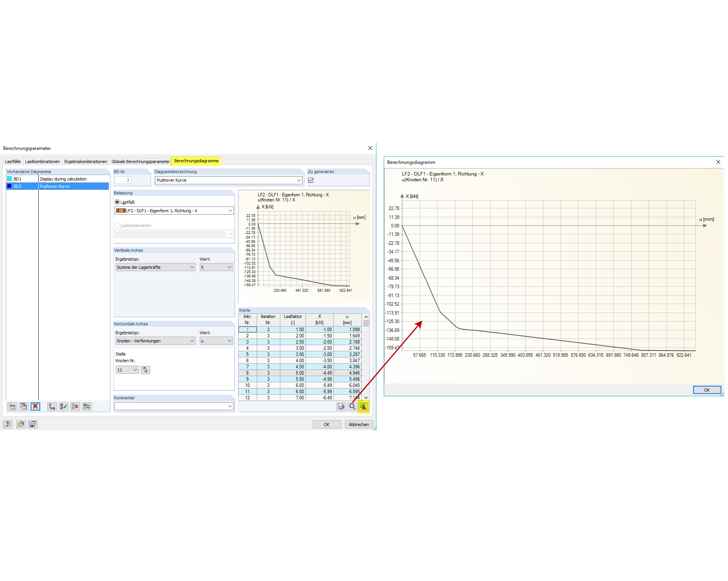Click the Lastfaktor column header
The width and height of the screenshot is (728, 581).
click(293, 320)
